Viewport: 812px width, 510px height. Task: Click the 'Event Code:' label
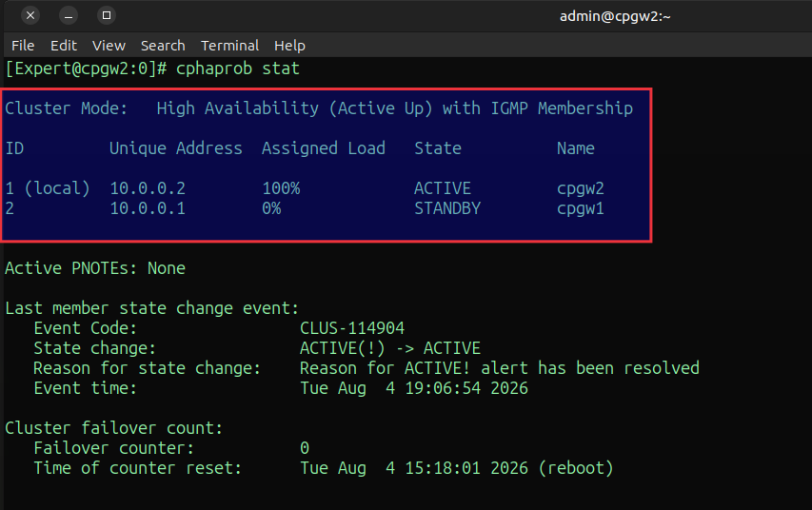(x=86, y=327)
